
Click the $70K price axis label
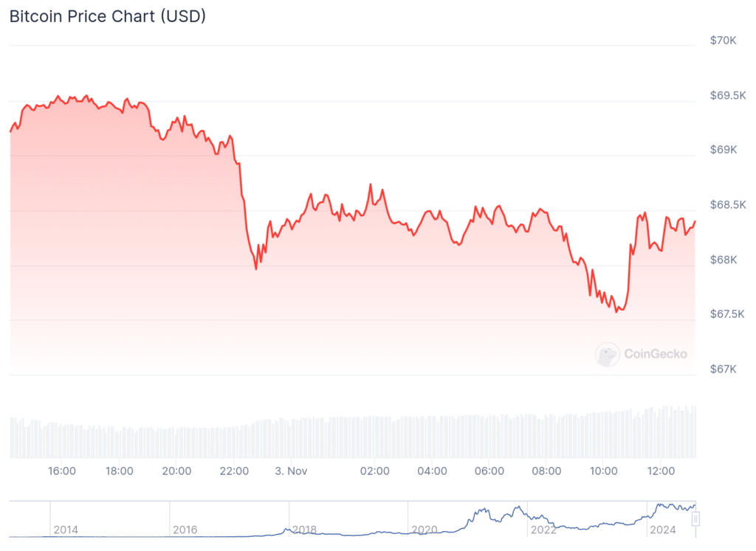tap(723, 41)
